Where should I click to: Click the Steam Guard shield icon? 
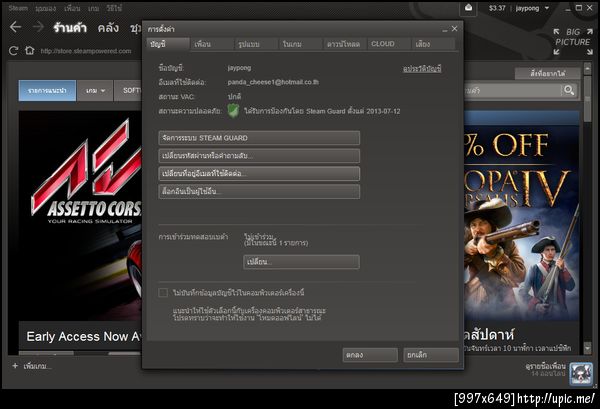[233, 111]
